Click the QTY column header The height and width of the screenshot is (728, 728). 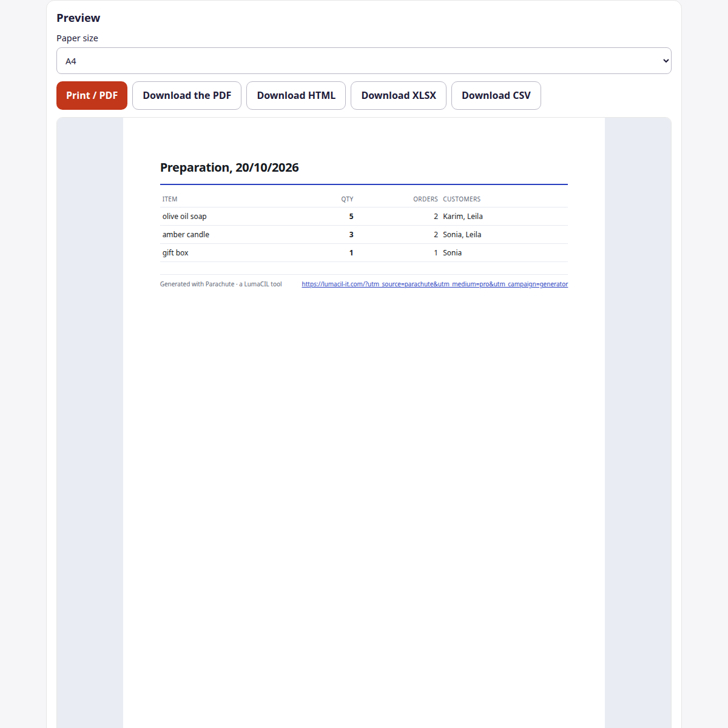click(347, 199)
